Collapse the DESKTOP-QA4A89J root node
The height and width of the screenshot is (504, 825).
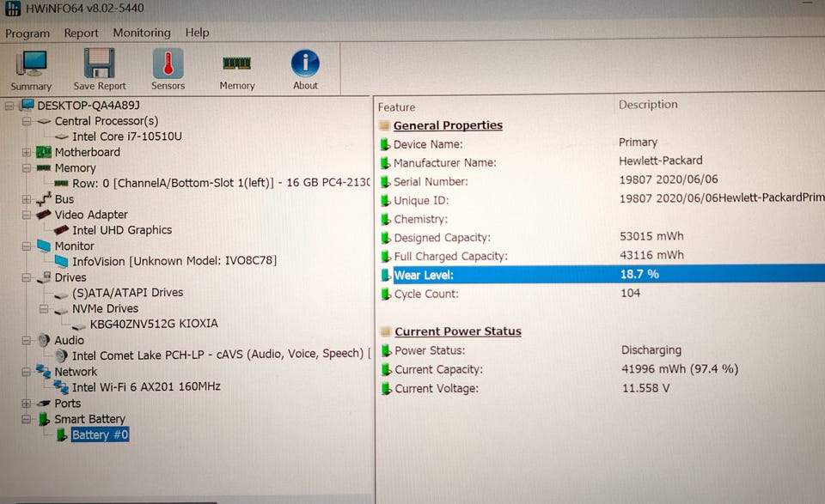9,106
